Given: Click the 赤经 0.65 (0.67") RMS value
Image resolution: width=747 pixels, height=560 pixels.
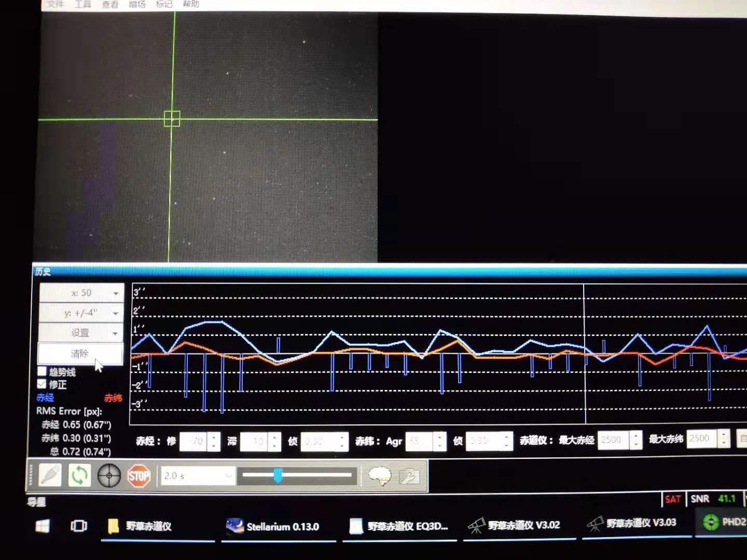Looking at the screenshot, I should (76, 425).
